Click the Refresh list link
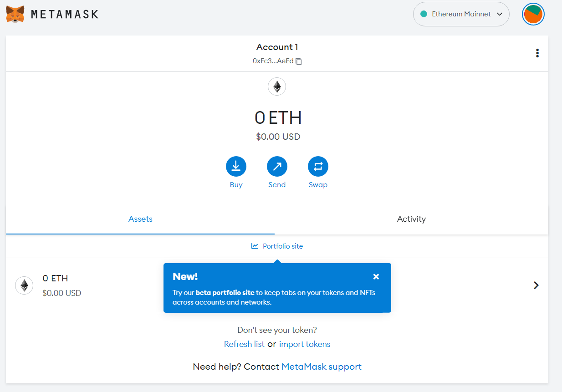Viewport: 562px width, 392px height. click(x=244, y=344)
